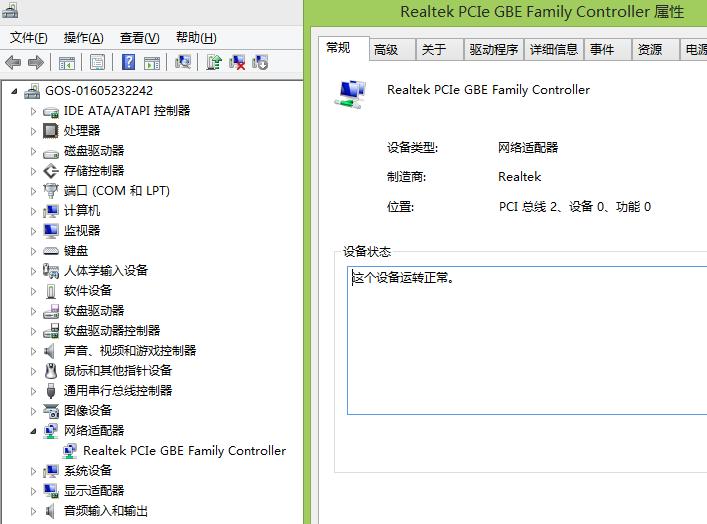Open the 帮助(H) menu
The height and width of the screenshot is (524, 707).
tap(196, 38)
